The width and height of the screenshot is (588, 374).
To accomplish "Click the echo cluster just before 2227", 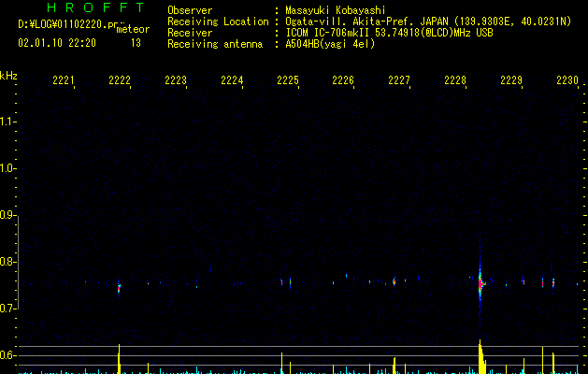I will 394,281.
